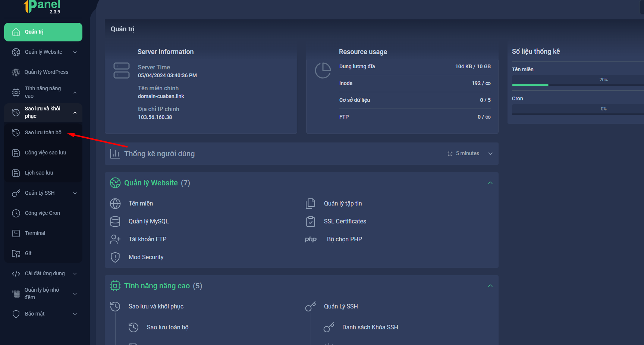Click the Quản lý bộ nhớ đệm server icon

[x=16, y=294]
